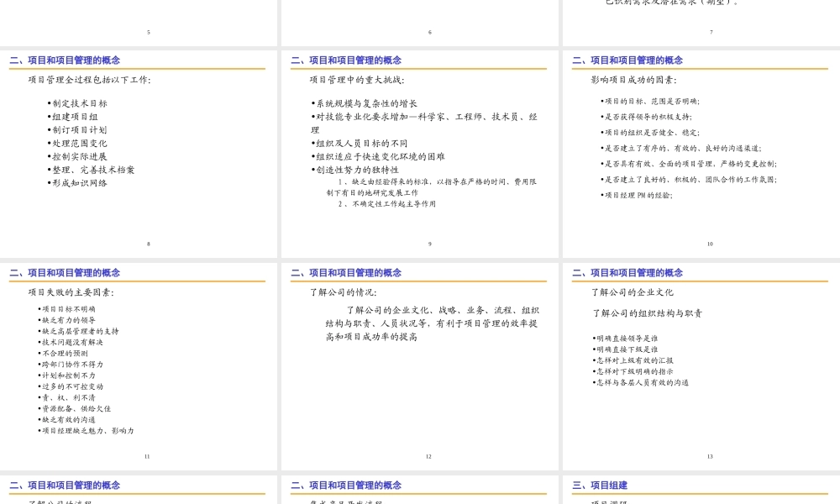The height and width of the screenshot is (504, 840).
Task: Click heading '影响项目成功的因素:'
Action: (633, 80)
